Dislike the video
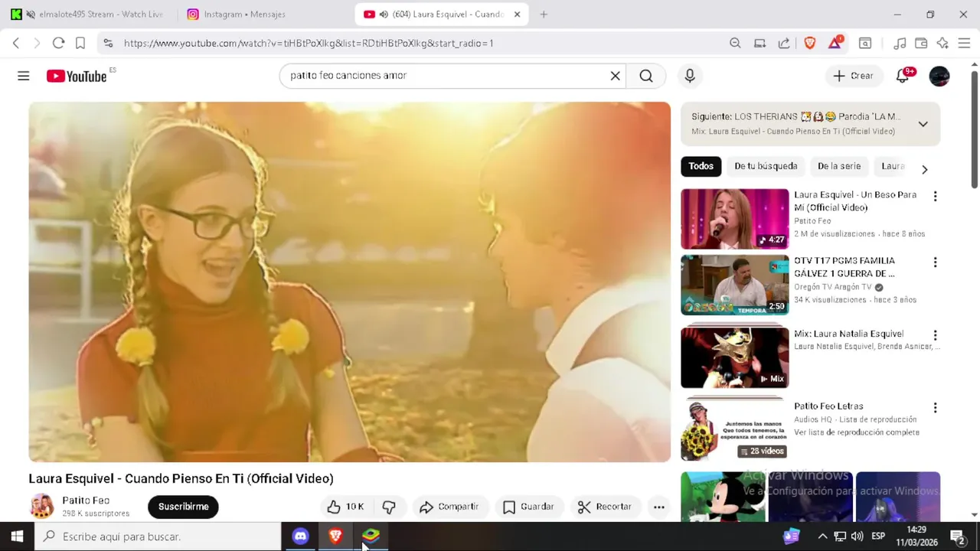The image size is (980, 551). point(389,507)
